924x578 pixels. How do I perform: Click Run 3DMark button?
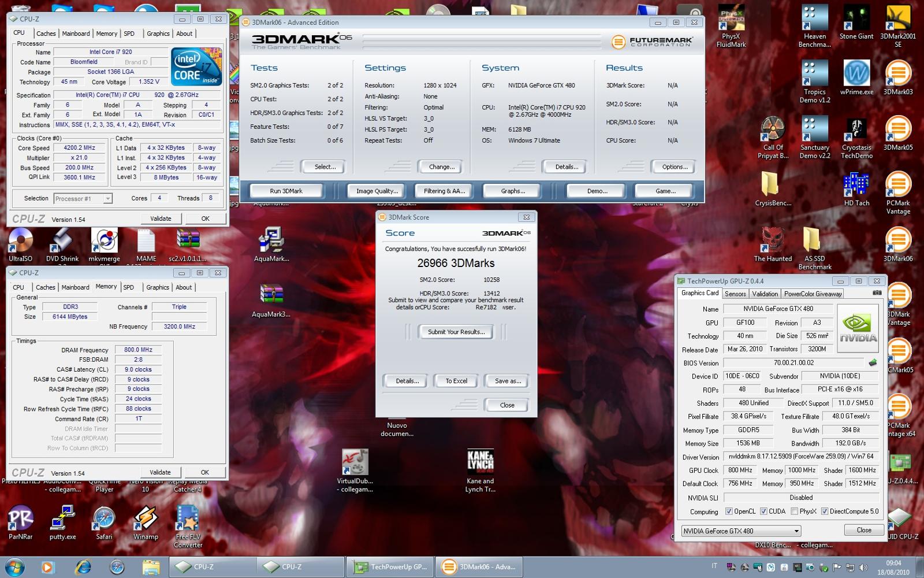tap(286, 191)
